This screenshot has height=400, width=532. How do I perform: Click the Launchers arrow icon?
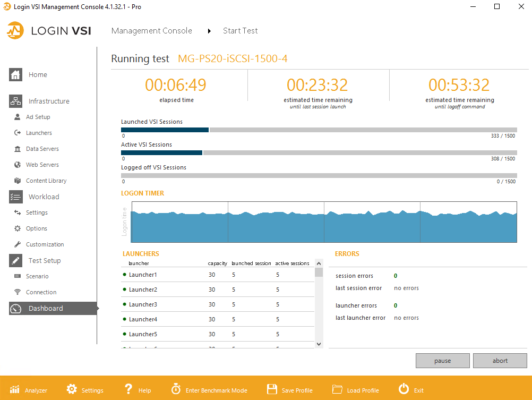[x=18, y=133]
